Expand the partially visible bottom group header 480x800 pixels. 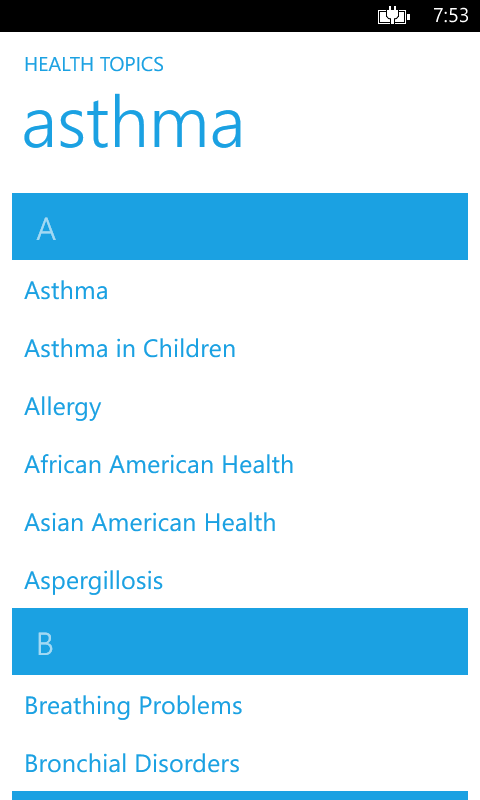tap(240, 796)
